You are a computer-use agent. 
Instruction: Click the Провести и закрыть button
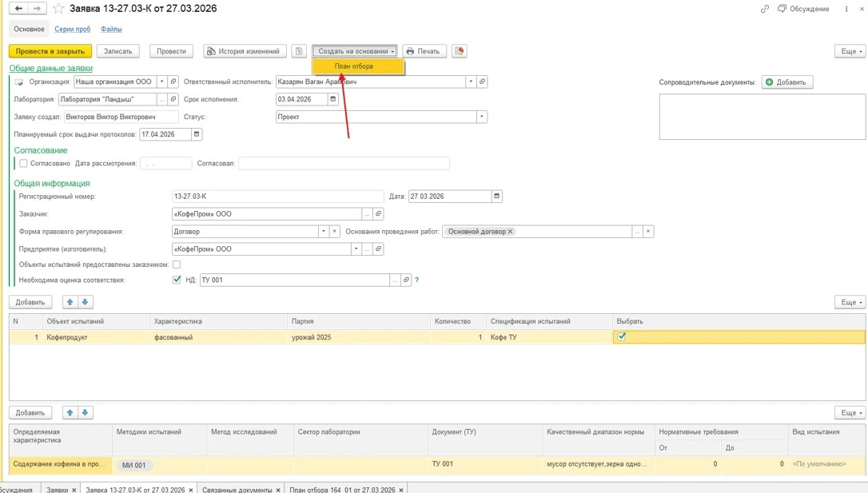[50, 51]
